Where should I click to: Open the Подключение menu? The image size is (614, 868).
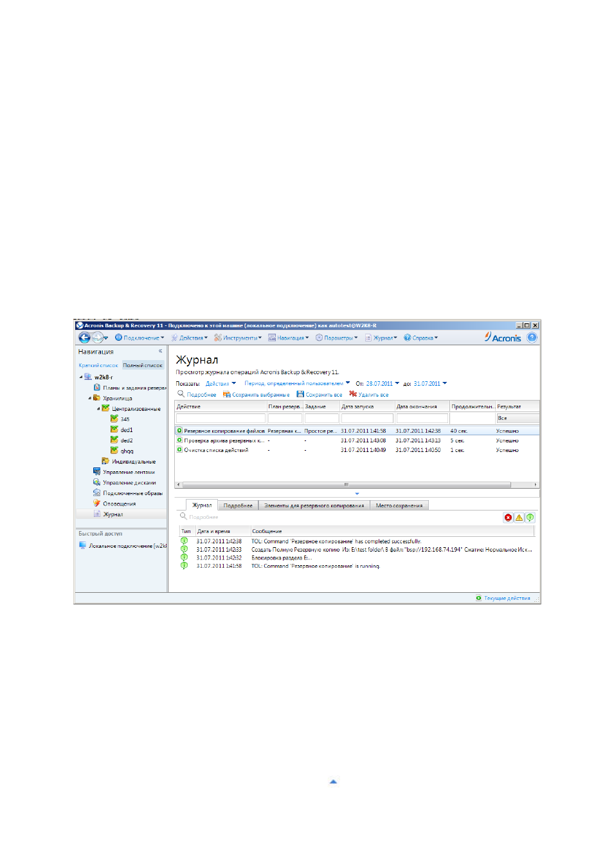tap(140, 338)
